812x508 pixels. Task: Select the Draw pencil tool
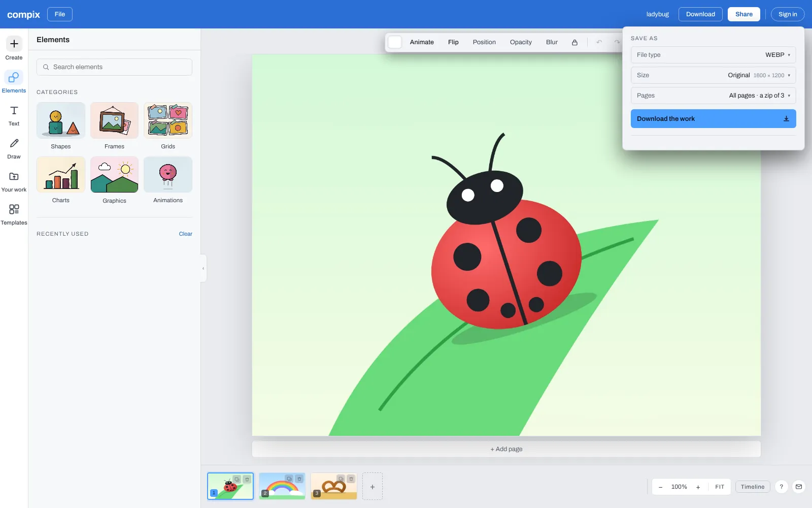[14, 148]
